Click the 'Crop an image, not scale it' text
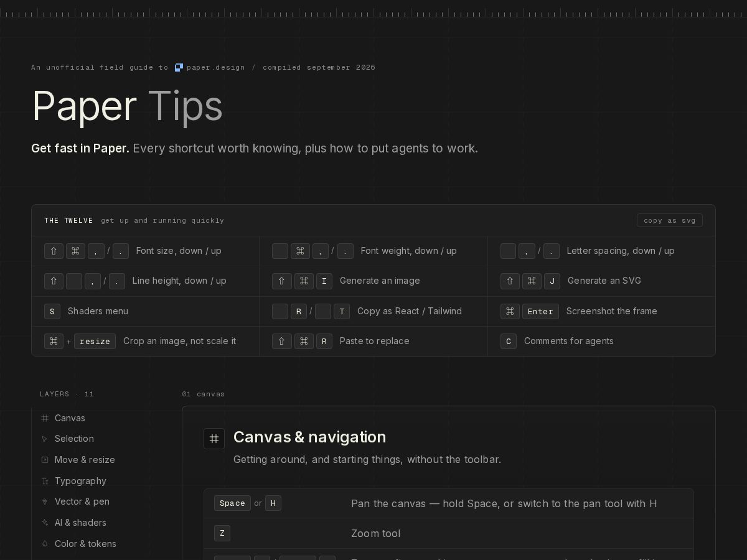The width and height of the screenshot is (747, 560). [180, 341]
